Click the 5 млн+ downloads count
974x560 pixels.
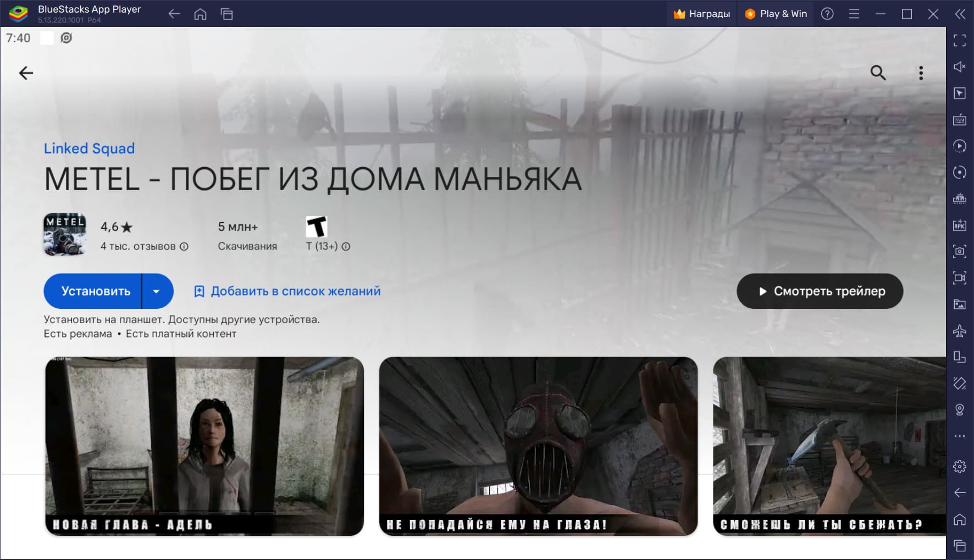pos(238,227)
